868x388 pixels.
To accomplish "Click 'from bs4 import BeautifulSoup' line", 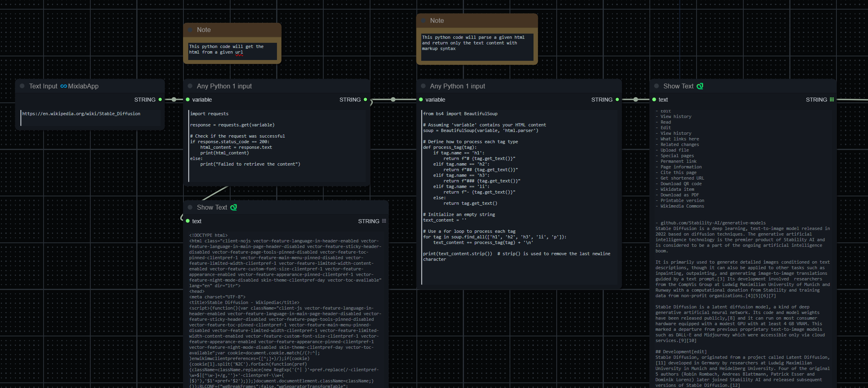I will click(x=460, y=114).
